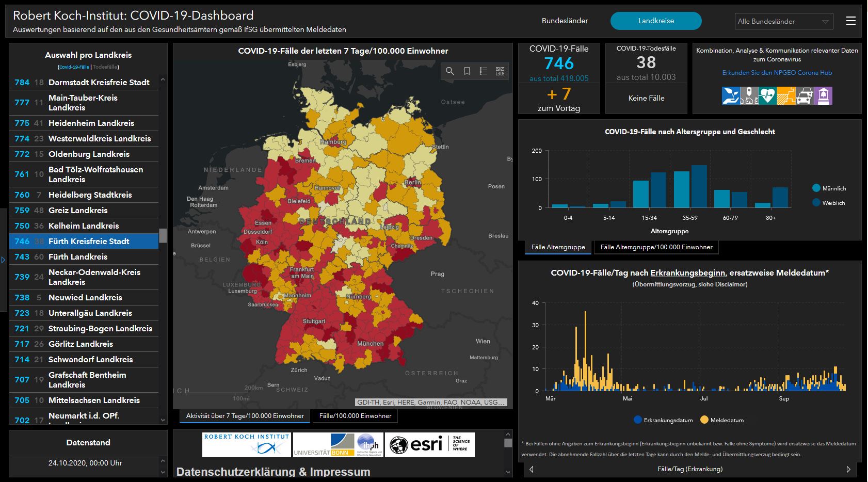Expand the left side panel arrow
This screenshot has width=868, height=482.
tap(3, 260)
